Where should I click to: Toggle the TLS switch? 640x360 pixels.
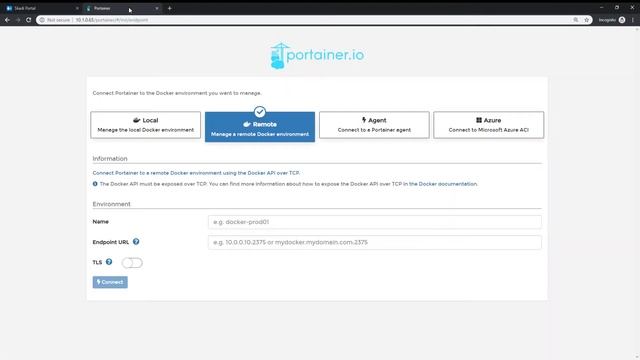(x=132, y=262)
